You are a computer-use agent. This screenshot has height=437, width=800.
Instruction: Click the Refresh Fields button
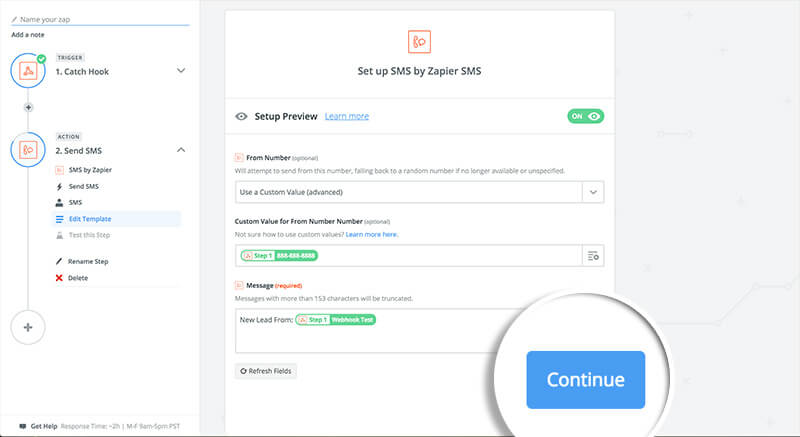coord(266,371)
